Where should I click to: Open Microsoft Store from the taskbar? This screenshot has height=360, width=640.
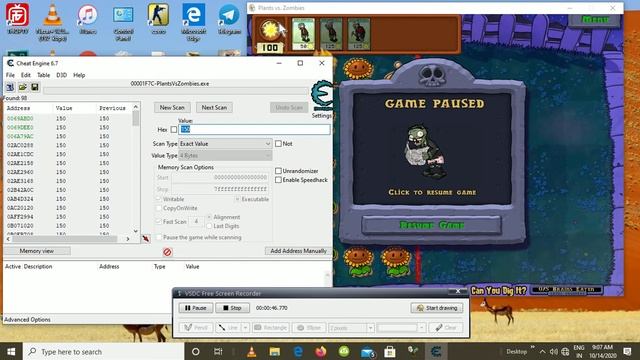pos(390,351)
